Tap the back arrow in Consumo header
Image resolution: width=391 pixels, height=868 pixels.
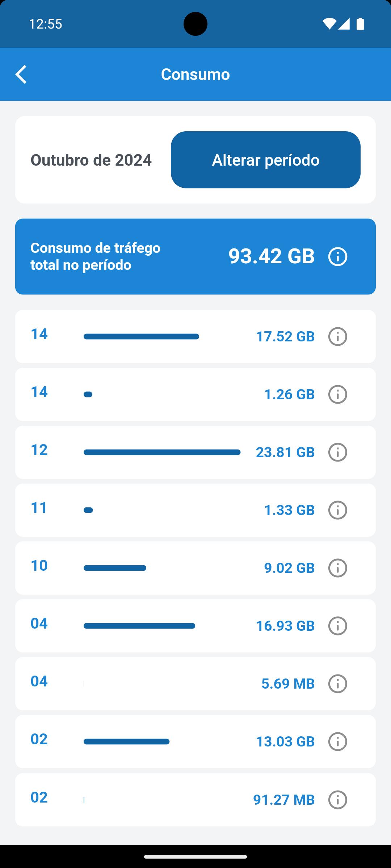tap(21, 74)
